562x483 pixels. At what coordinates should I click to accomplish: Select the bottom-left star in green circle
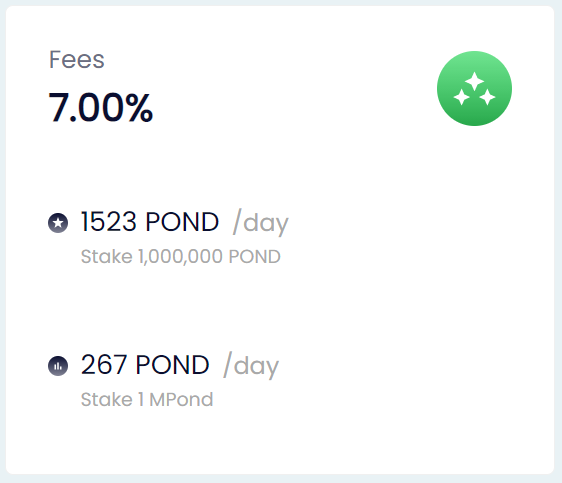pos(462,97)
